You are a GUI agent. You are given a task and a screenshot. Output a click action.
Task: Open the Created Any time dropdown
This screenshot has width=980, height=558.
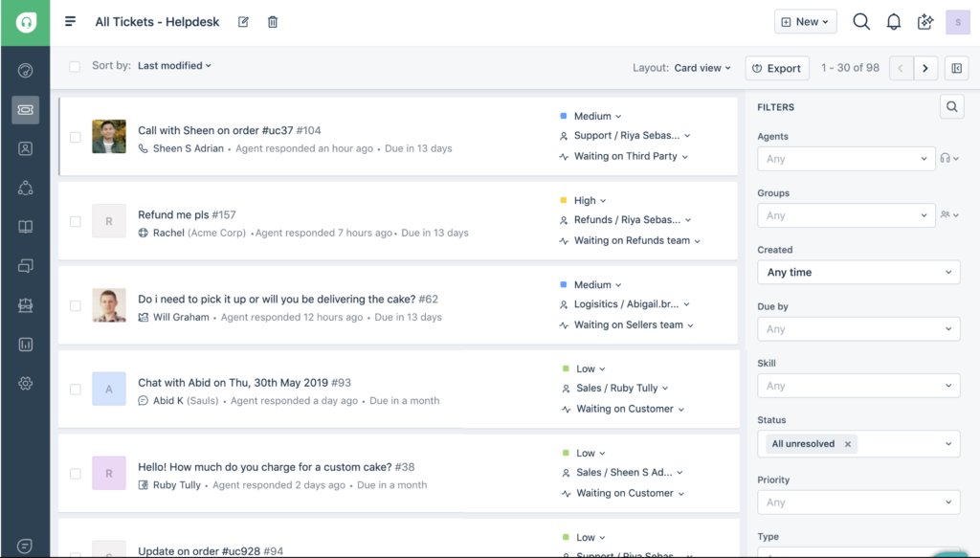tap(858, 273)
